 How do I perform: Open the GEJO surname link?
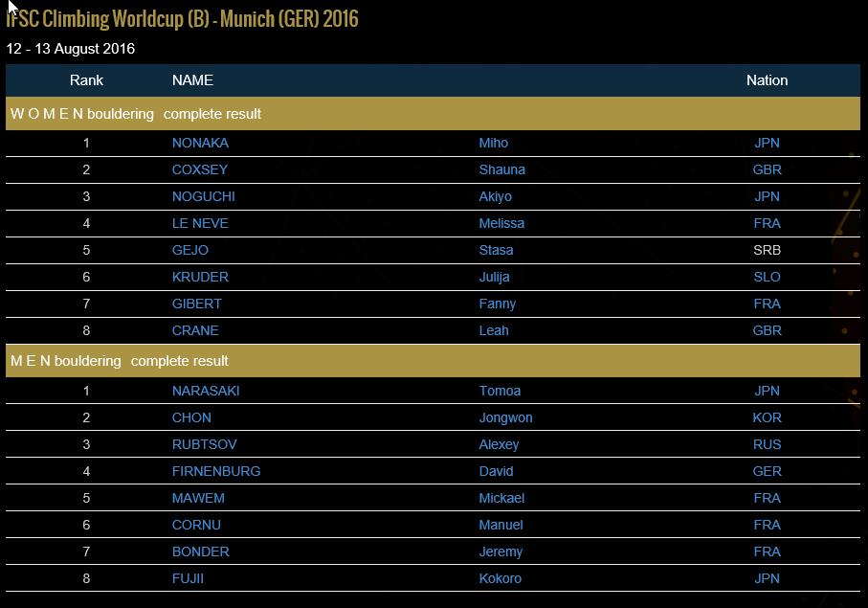tap(189, 250)
